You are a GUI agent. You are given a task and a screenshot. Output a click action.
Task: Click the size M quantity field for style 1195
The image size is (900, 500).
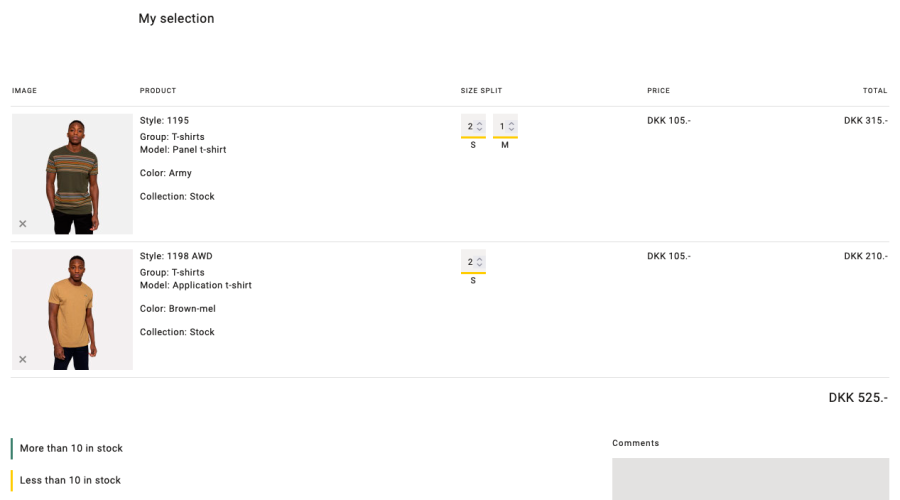tap(501, 127)
